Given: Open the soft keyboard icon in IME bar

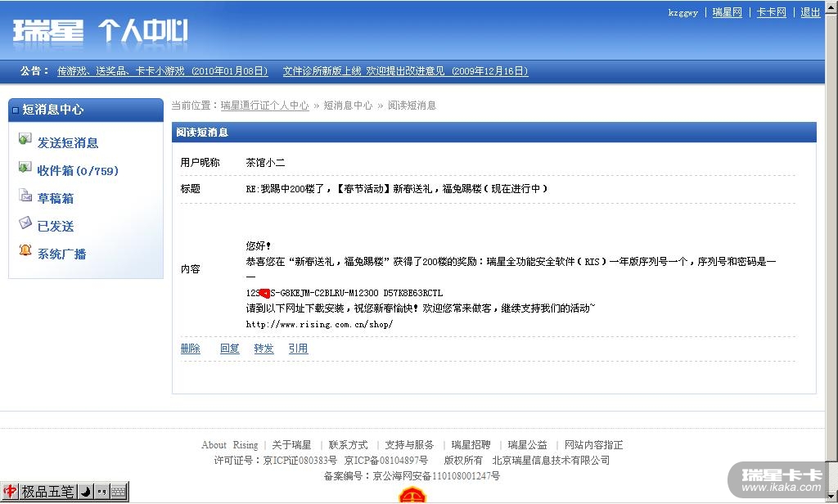Looking at the screenshot, I should click(118, 491).
